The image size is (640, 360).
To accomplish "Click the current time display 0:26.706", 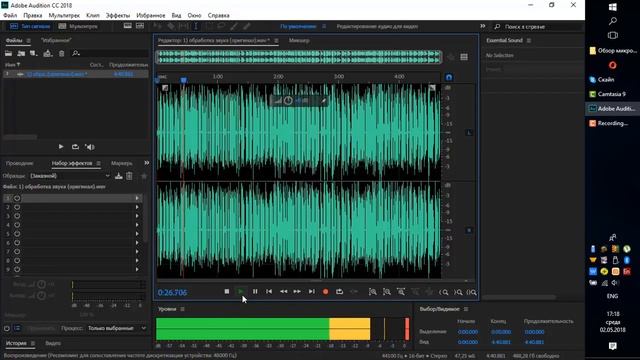I will coord(172,293).
